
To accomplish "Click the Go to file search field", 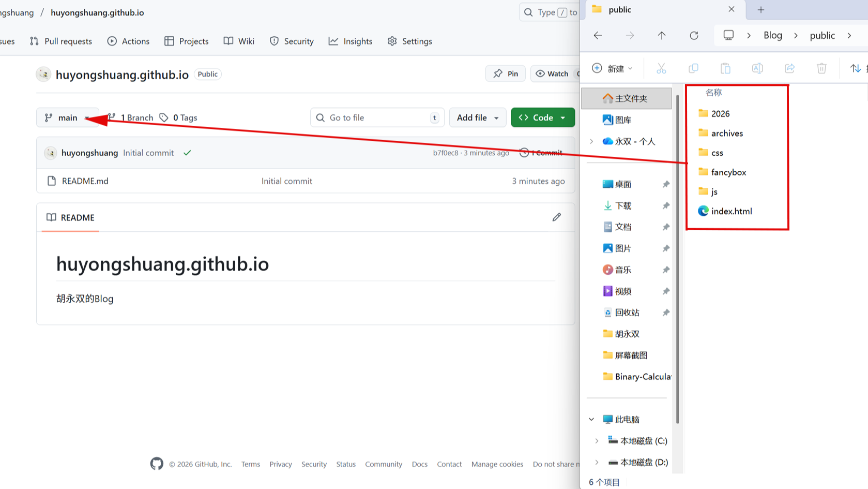I will (377, 118).
